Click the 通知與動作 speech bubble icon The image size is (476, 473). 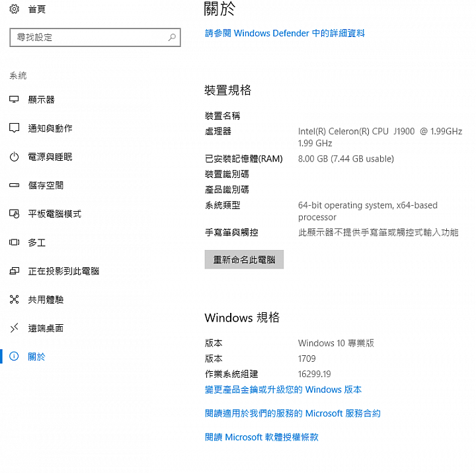(x=14, y=128)
